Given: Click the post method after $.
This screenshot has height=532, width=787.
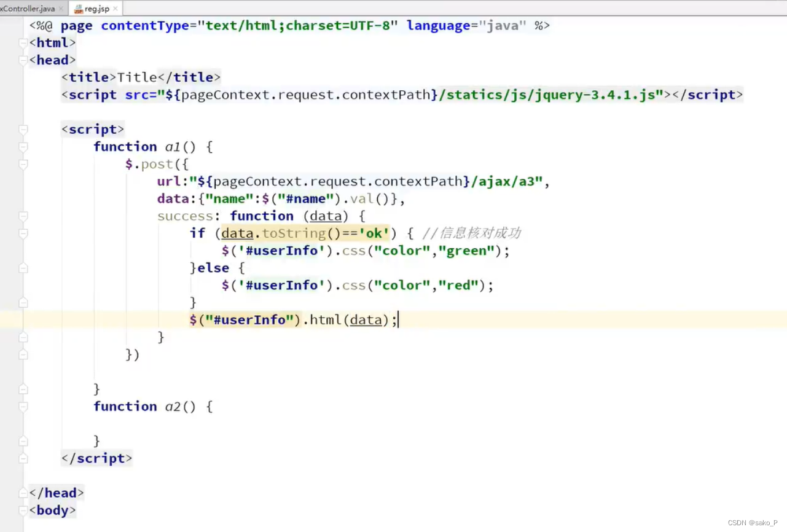Looking at the screenshot, I should [157, 164].
